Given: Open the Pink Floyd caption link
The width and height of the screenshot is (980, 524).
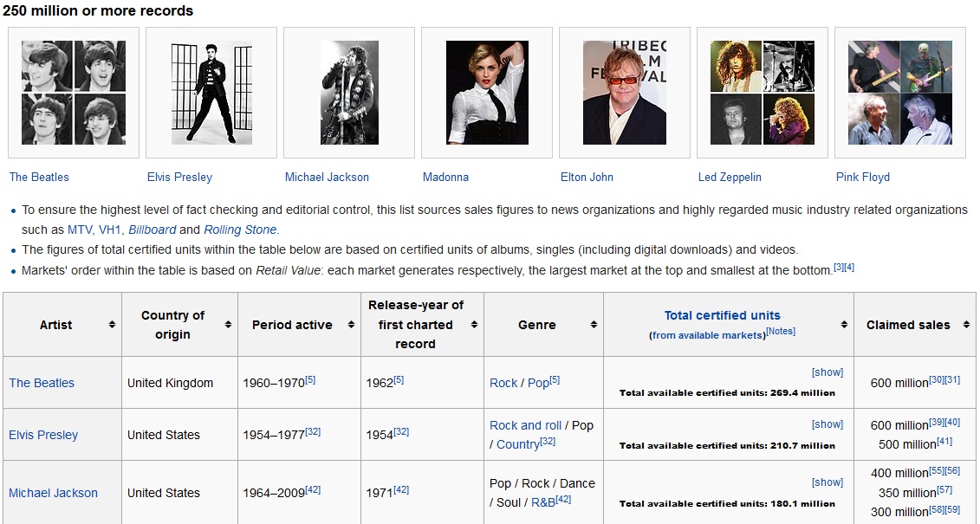Looking at the screenshot, I should 862,177.
